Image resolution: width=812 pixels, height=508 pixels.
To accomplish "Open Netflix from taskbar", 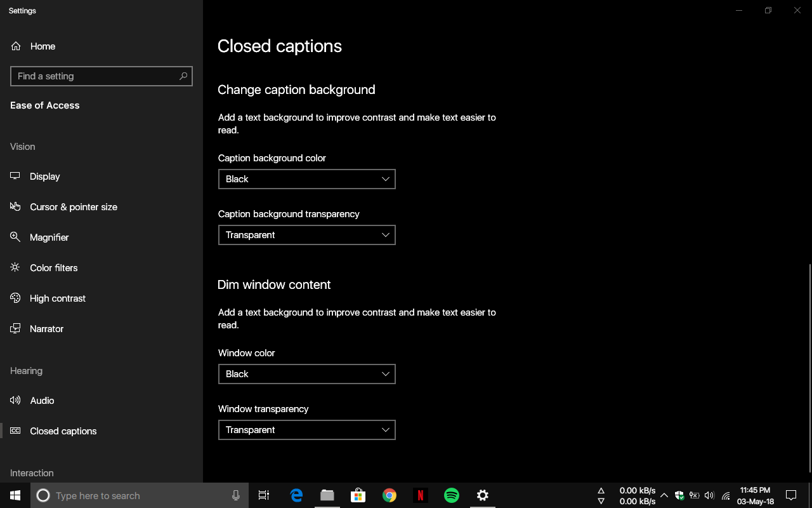I will (x=421, y=495).
